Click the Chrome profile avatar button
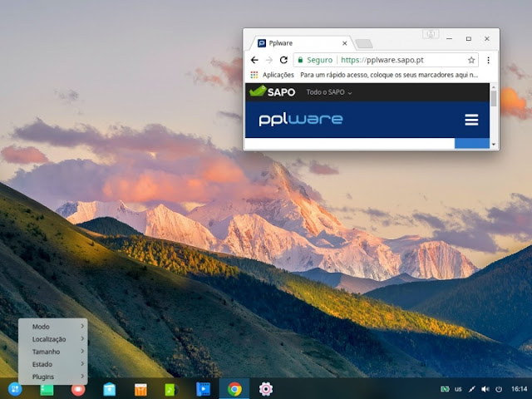The image size is (532, 399). (x=431, y=34)
